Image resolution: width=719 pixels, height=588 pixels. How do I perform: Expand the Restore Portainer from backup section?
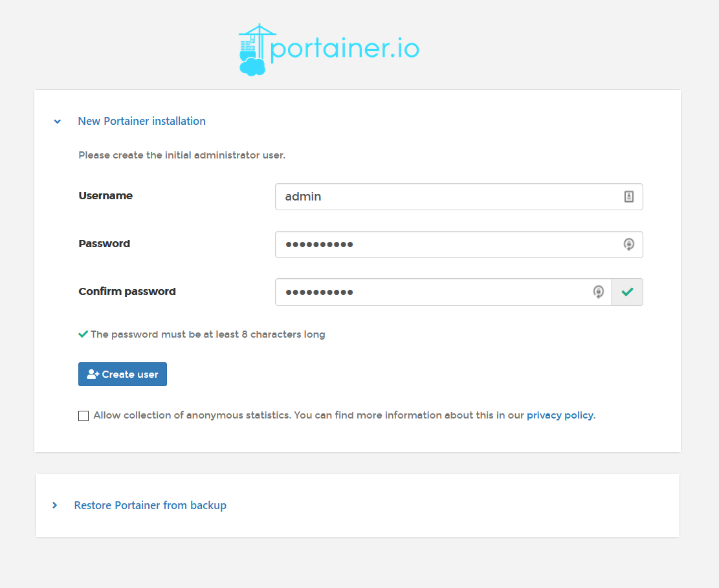click(54, 505)
